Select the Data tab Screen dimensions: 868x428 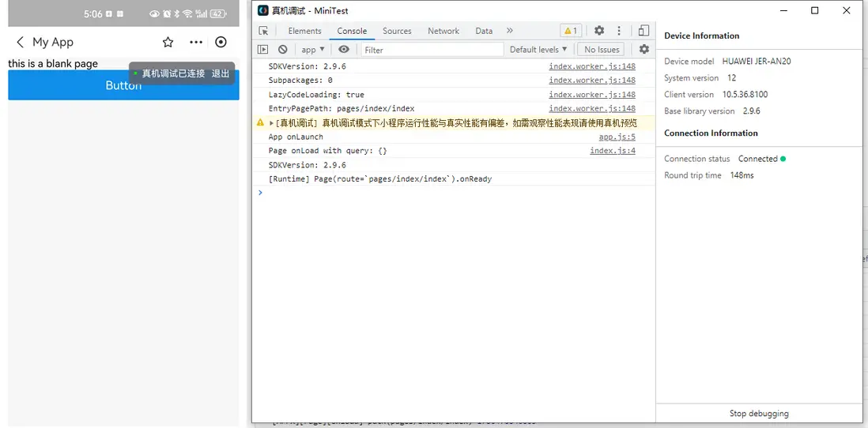(484, 31)
